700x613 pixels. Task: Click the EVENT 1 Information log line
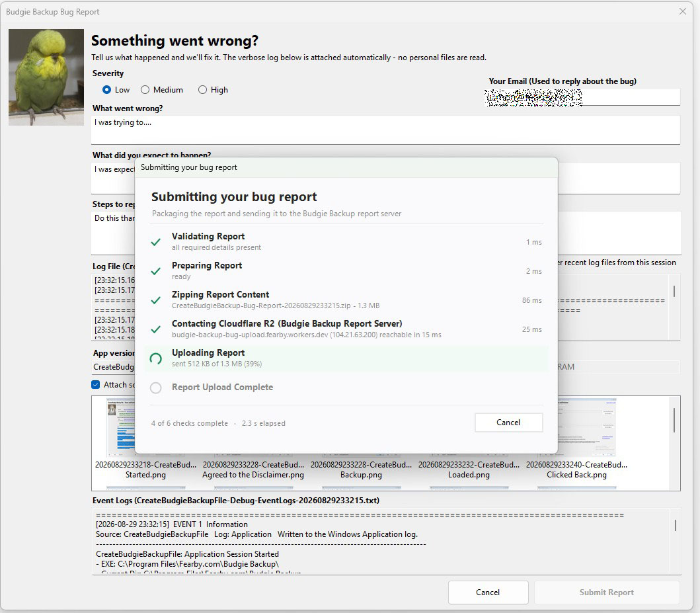172,524
